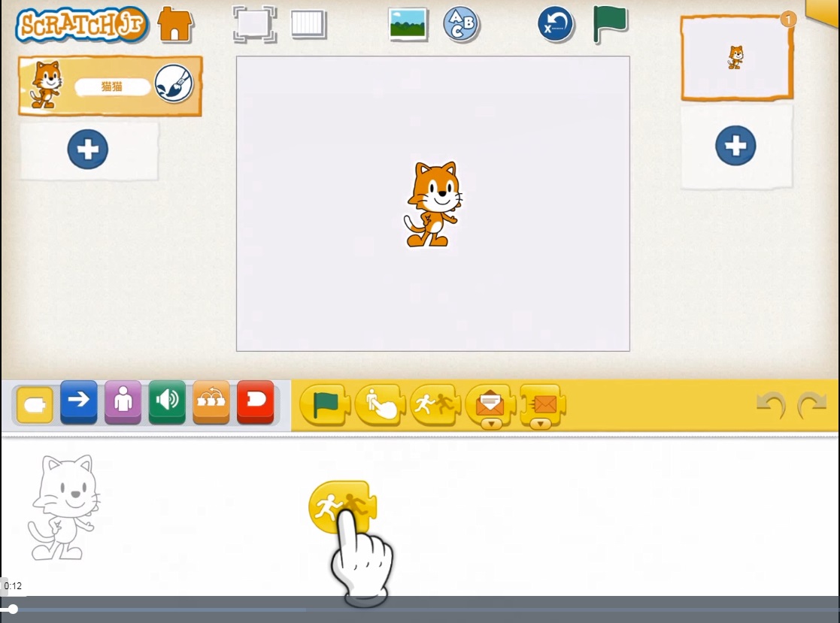Add text with the ABC tool

point(461,24)
